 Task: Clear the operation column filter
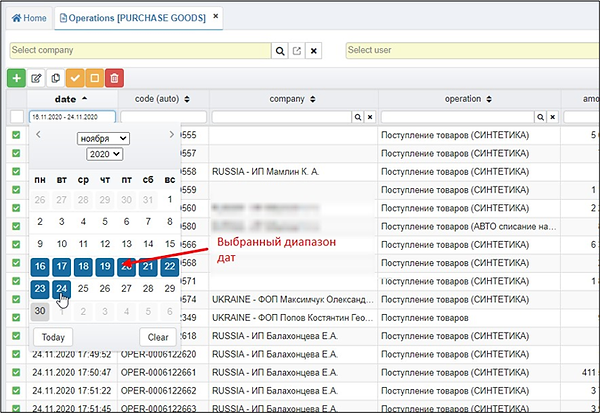coord(553,117)
